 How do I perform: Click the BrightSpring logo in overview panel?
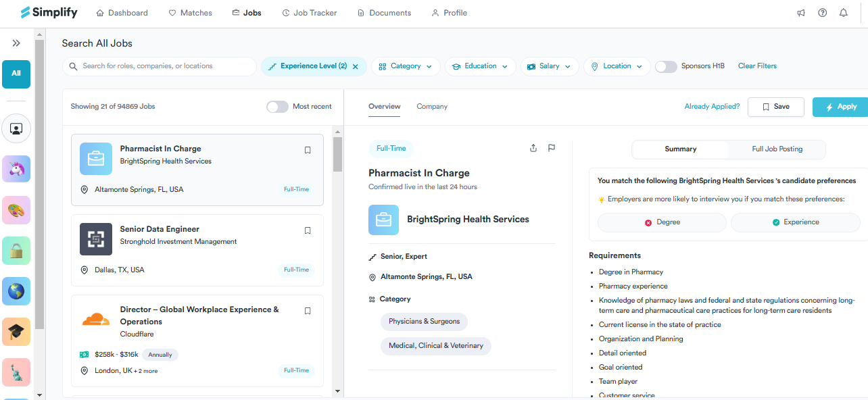(383, 220)
